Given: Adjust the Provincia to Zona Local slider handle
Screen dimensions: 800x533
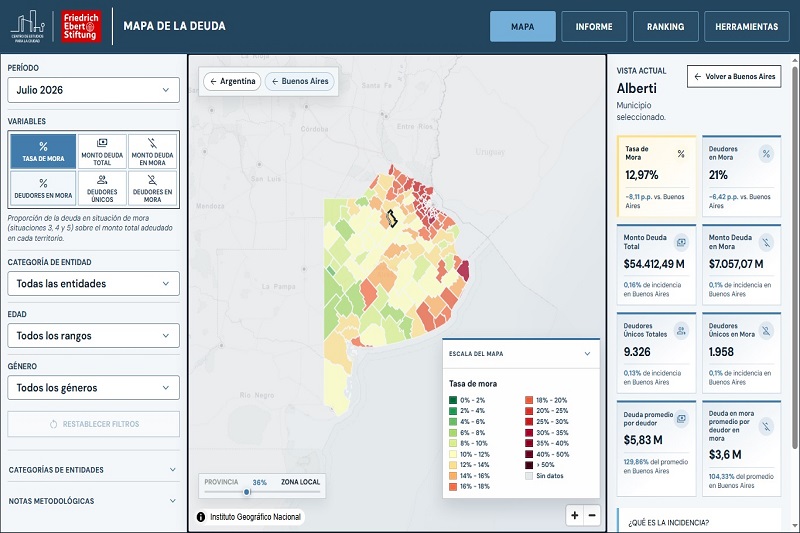Looking at the screenshot, I should [x=247, y=492].
